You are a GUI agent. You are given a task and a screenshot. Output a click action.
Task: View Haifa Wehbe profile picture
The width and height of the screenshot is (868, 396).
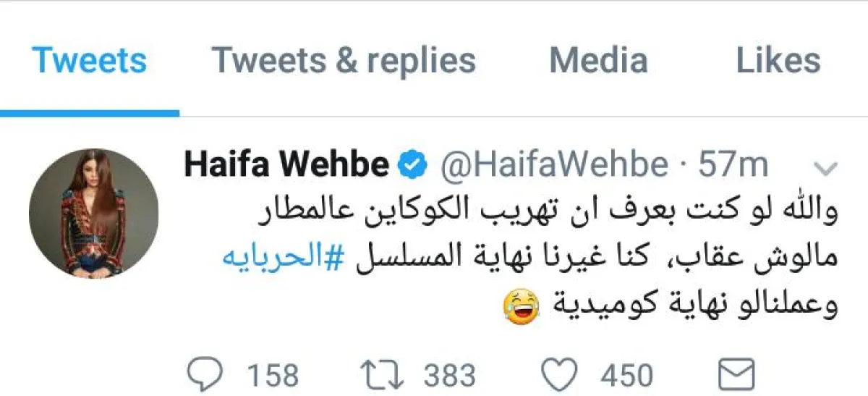(x=93, y=213)
